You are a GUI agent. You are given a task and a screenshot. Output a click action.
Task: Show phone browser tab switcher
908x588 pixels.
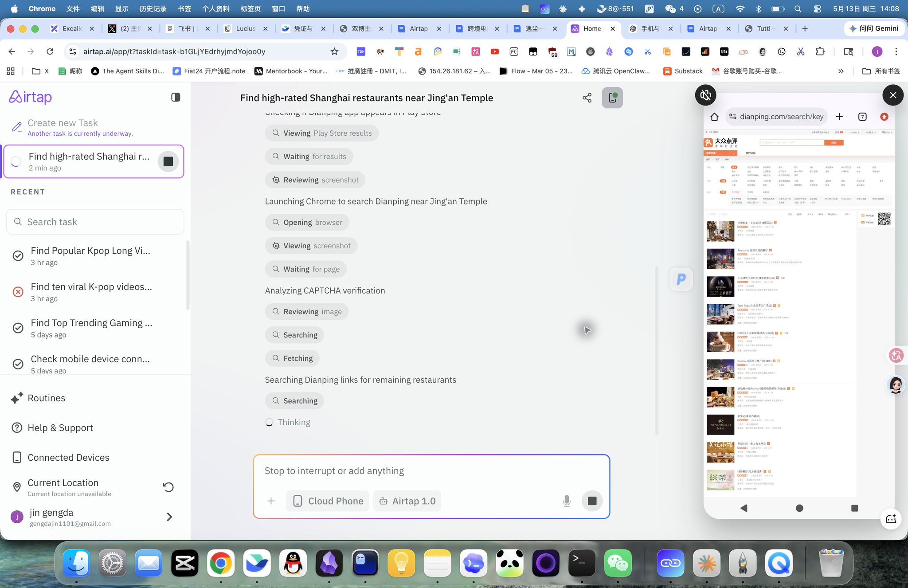(862, 117)
